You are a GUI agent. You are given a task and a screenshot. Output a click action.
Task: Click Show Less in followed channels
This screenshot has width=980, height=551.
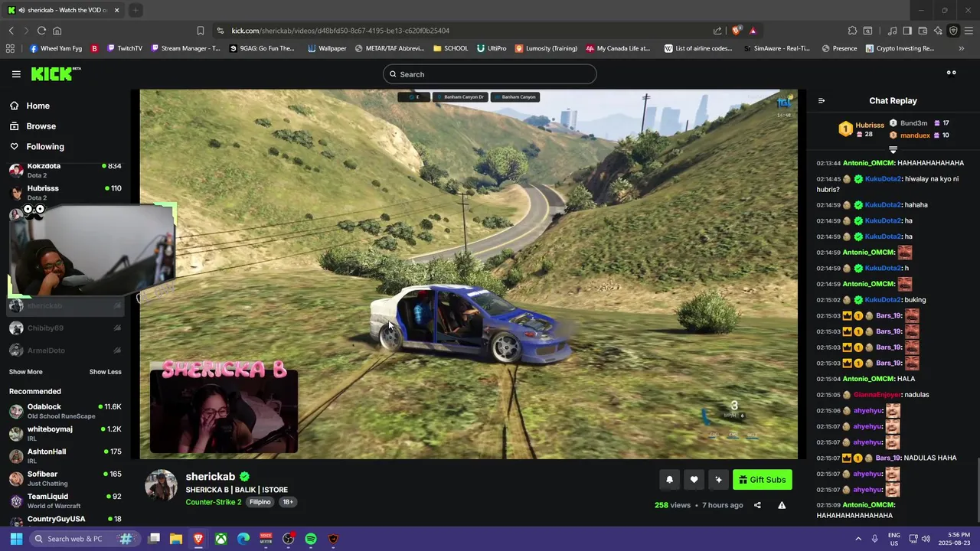(x=105, y=372)
